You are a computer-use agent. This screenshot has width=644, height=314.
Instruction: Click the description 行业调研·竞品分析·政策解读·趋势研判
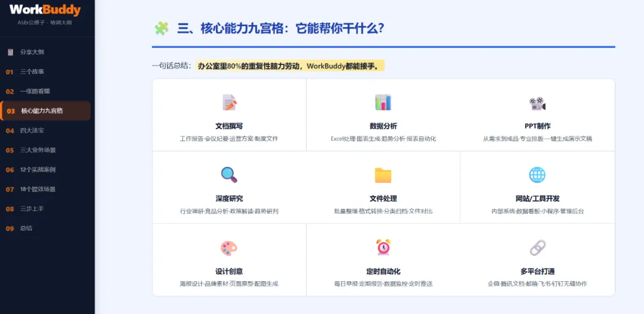pos(229,212)
